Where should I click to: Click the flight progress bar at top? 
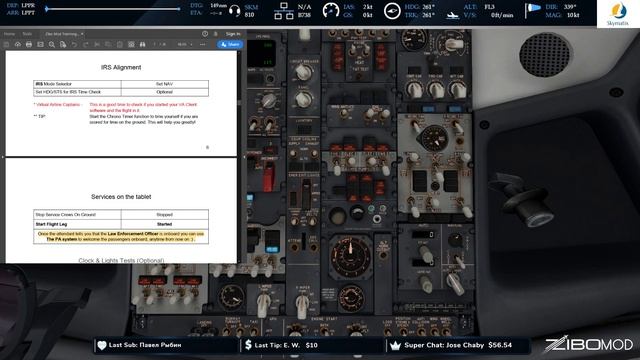[113, 9]
